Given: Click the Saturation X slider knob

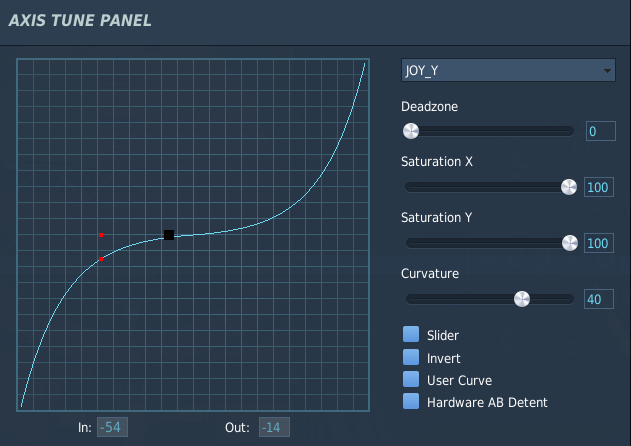Looking at the screenshot, I should coord(569,187).
